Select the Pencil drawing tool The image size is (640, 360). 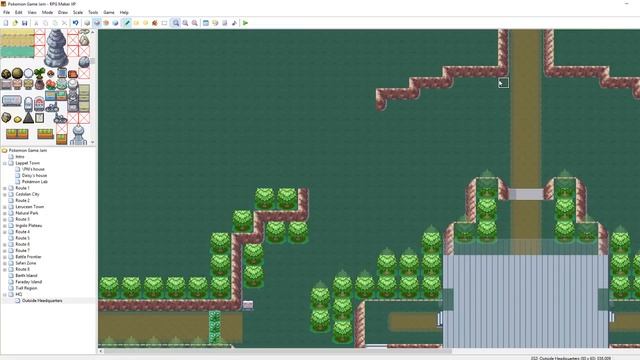[127, 23]
